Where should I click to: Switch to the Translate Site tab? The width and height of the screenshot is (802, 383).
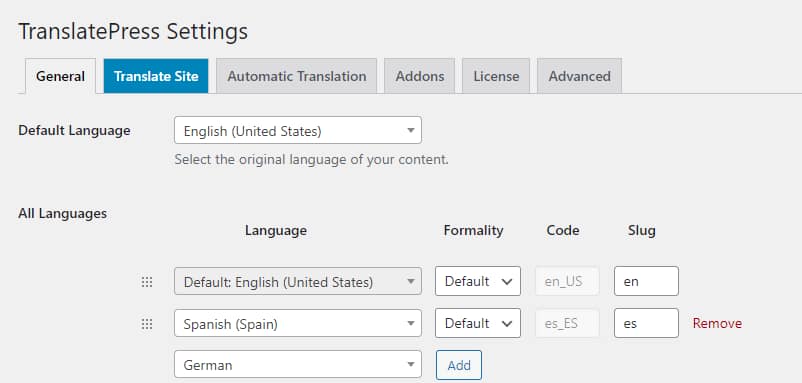[x=156, y=76]
